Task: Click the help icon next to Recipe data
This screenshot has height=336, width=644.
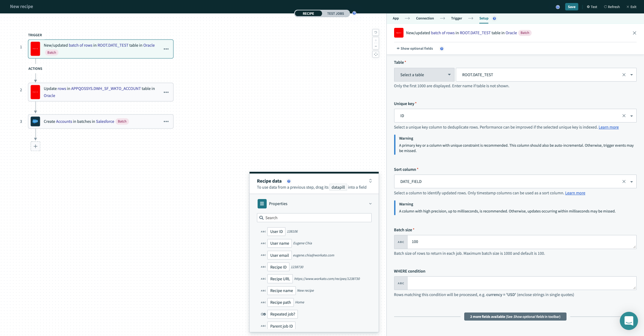Action: [x=289, y=181]
